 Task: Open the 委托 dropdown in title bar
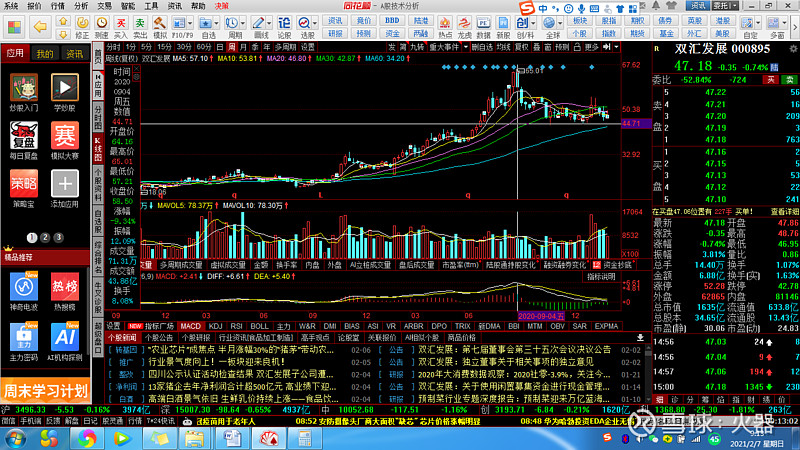point(726,6)
